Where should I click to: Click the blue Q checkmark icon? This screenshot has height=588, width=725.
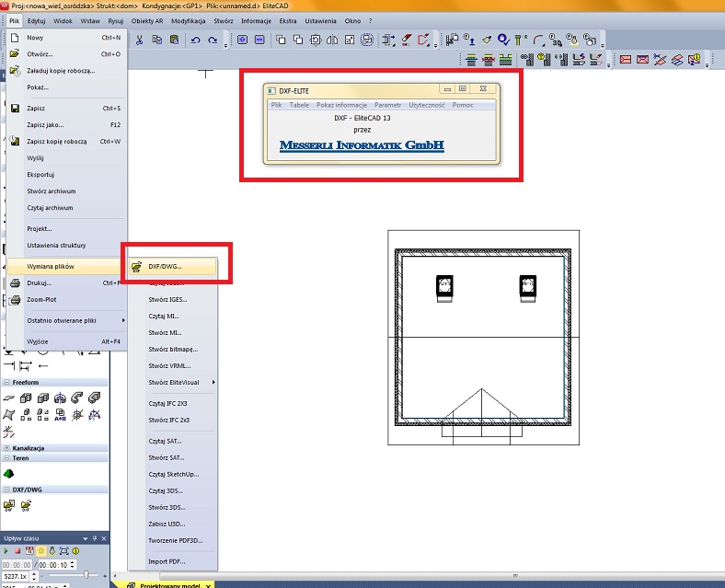pos(503,40)
